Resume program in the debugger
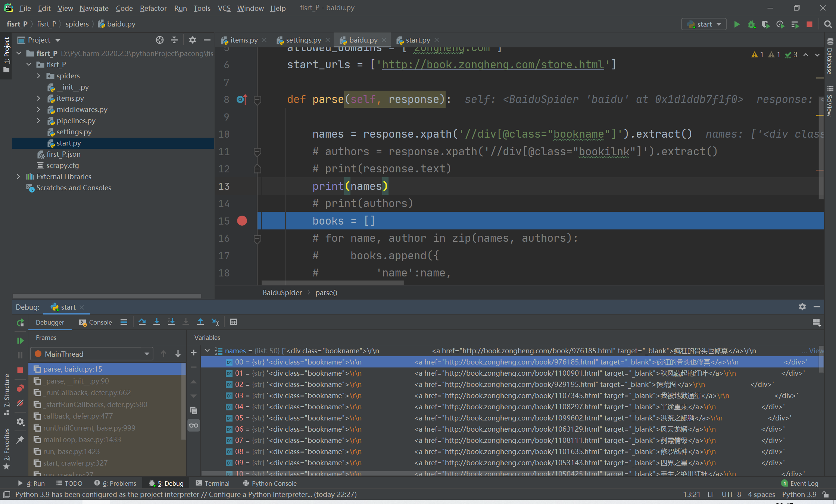 coord(20,341)
